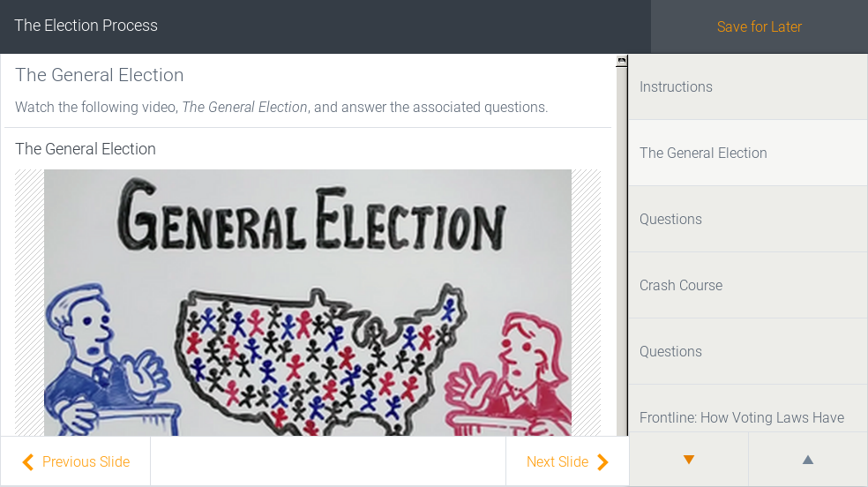Click the Next Slide text label

pos(557,462)
